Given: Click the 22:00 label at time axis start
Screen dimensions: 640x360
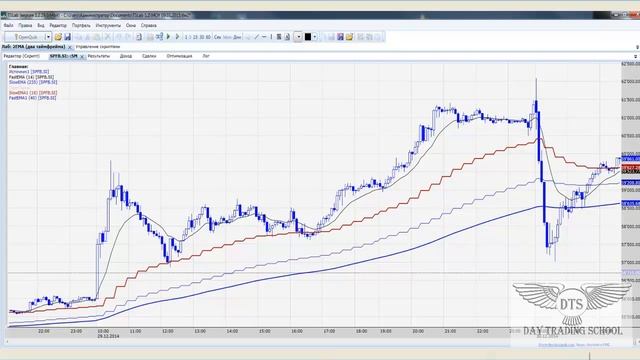Looking at the screenshot, I should (44, 331).
